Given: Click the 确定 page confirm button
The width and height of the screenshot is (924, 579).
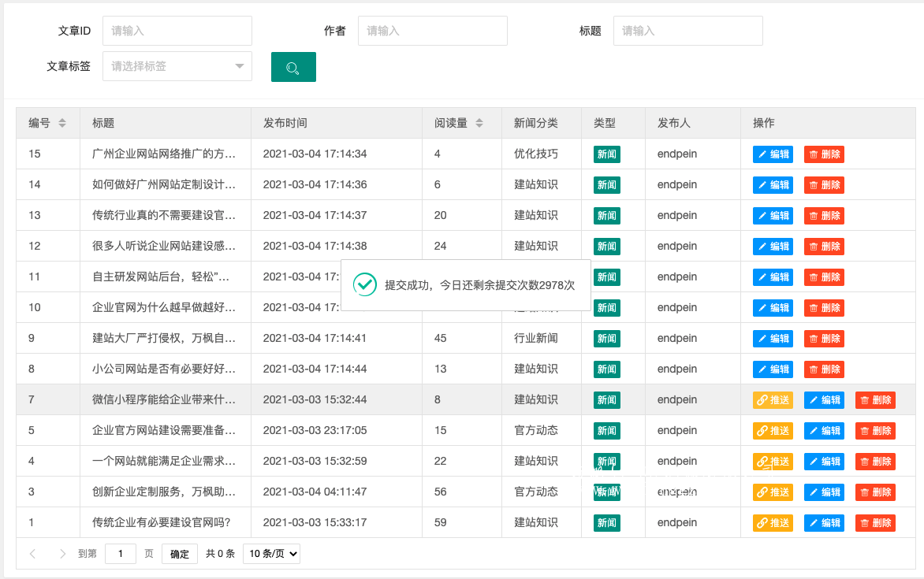Looking at the screenshot, I should [x=179, y=554].
